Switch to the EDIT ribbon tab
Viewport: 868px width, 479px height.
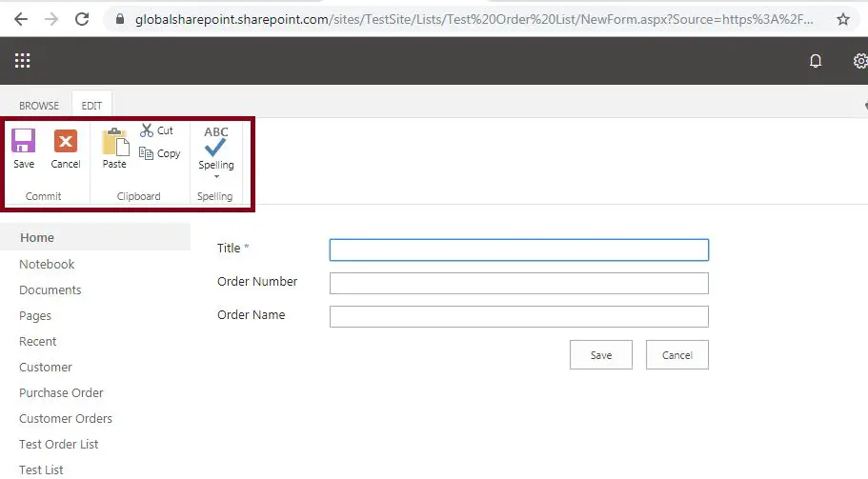tap(91, 106)
